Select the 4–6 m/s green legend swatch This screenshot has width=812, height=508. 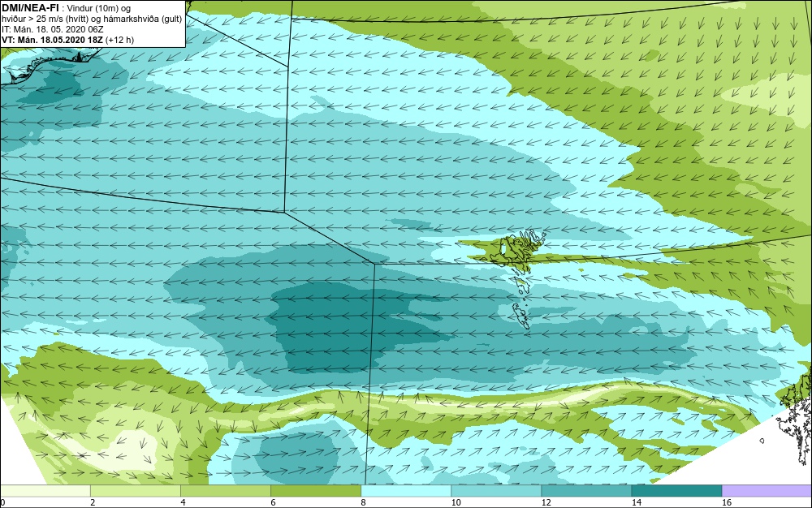tap(225, 490)
